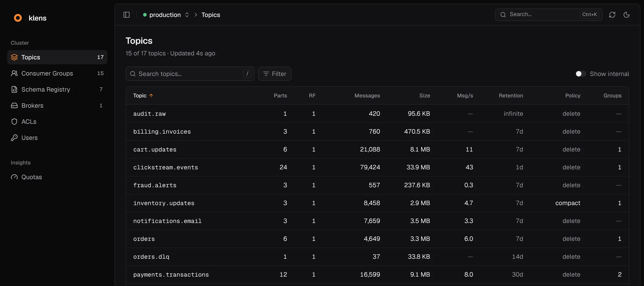644x286 pixels.
Task: Navigate to Quotas under Insights
Action: coord(57,177)
